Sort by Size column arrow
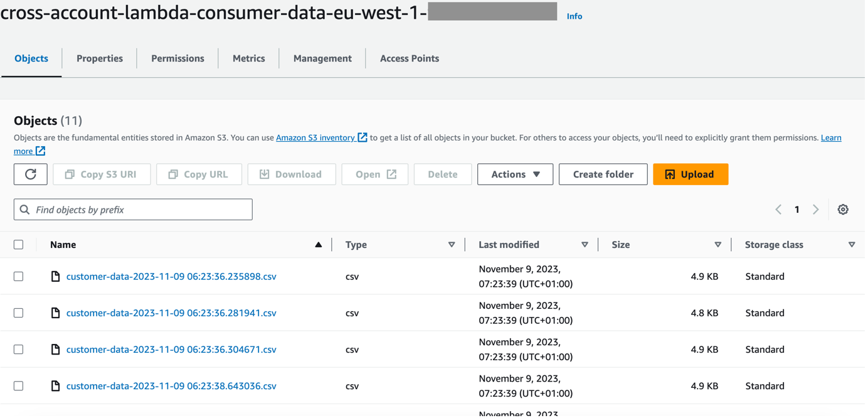Image resolution: width=868 pixels, height=418 pixels. click(x=718, y=245)
